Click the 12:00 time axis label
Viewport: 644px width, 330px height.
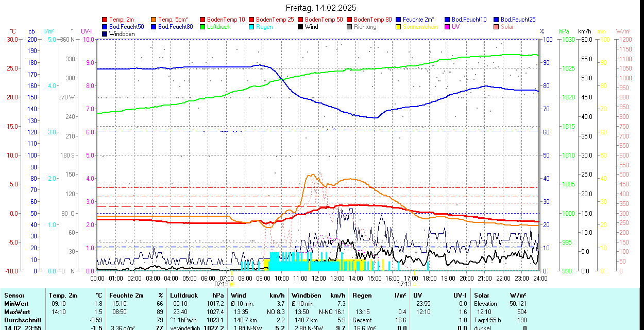pos(319,278)
